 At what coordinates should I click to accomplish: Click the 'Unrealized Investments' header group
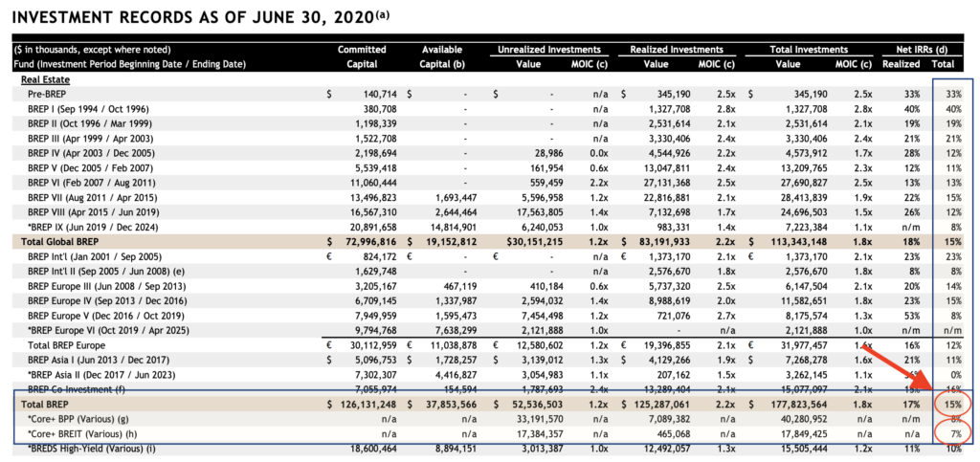tap(549, 50)
